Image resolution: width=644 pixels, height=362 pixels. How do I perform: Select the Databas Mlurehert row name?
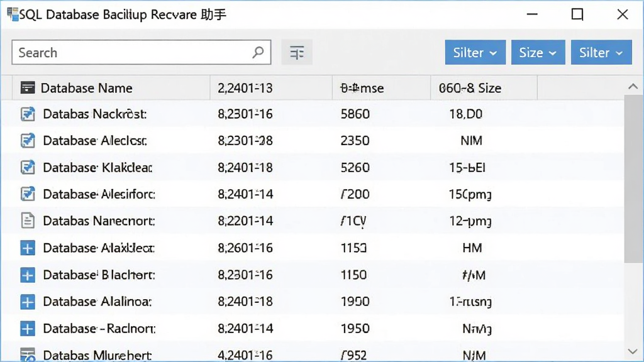pyautogui.click(x=97, y=355)
